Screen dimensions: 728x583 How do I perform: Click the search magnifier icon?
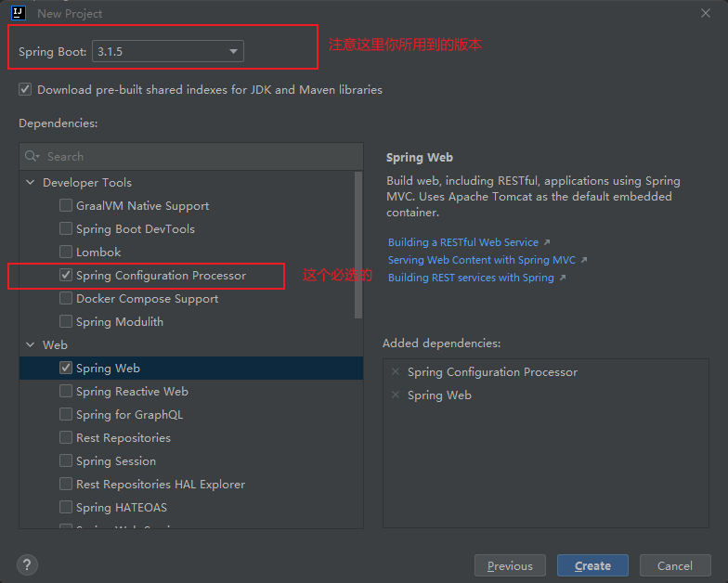tap(32, 156)
